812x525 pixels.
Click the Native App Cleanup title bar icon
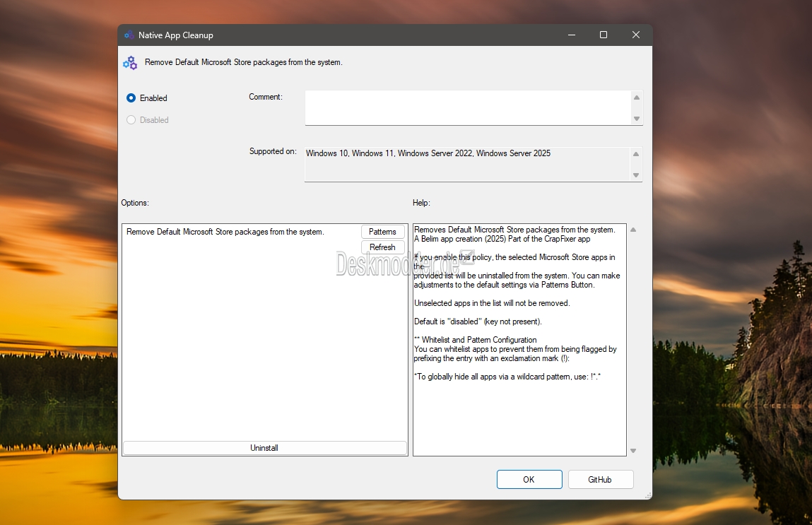click(x=129, y=35)
